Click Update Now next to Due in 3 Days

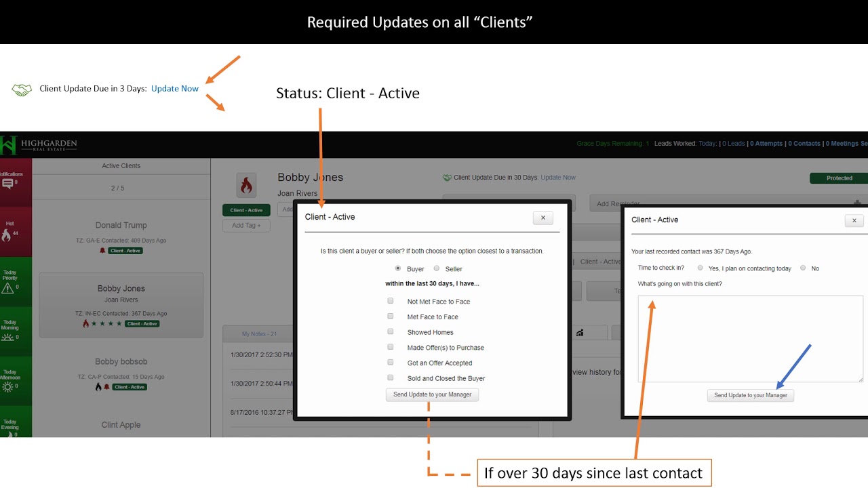(x=175, y=89)
